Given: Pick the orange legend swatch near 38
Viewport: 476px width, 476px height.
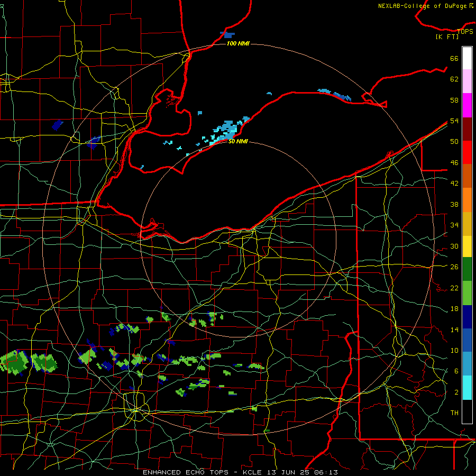Looking at the screenshot, I should [x=467, y=200].
